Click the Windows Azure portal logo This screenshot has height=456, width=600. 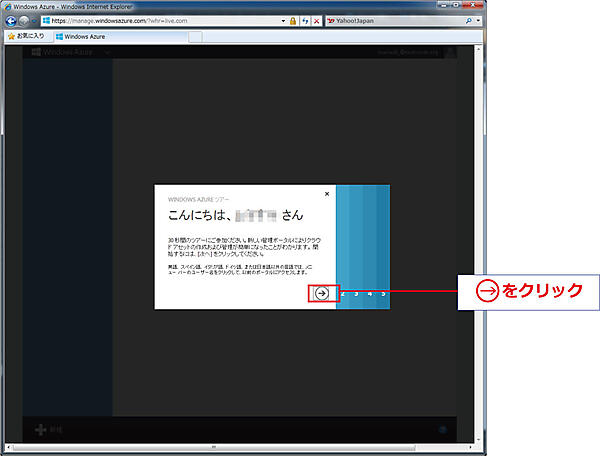coord(62,52)
